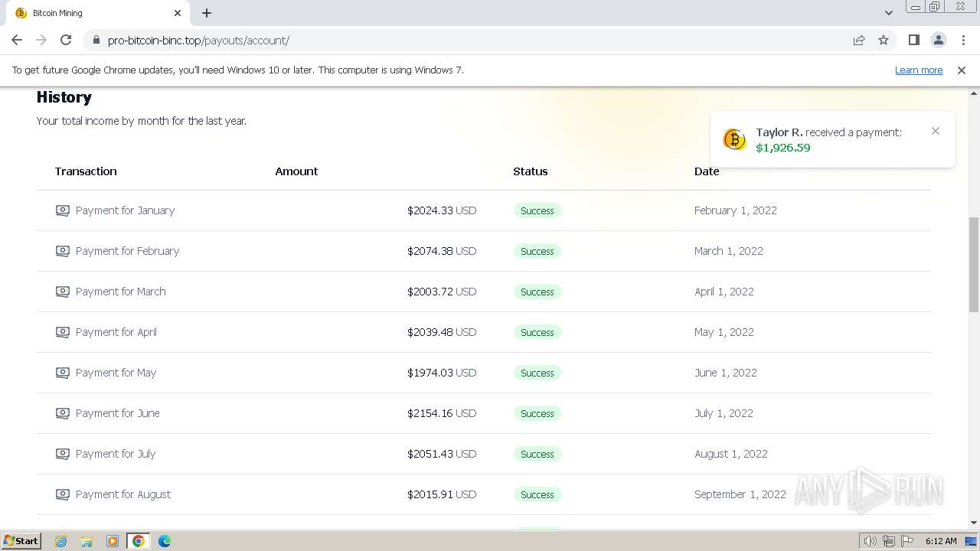Click payment icon for July row

coord(63,454)
